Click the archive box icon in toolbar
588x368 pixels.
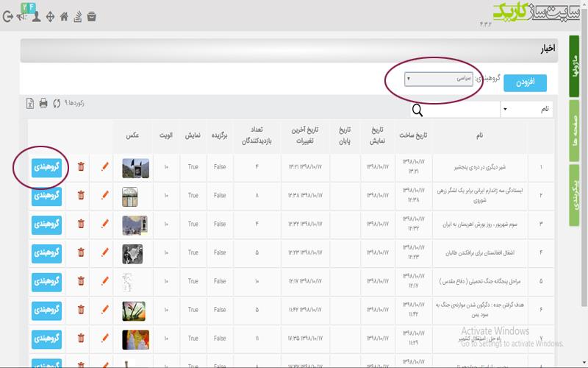coord(91,16)
